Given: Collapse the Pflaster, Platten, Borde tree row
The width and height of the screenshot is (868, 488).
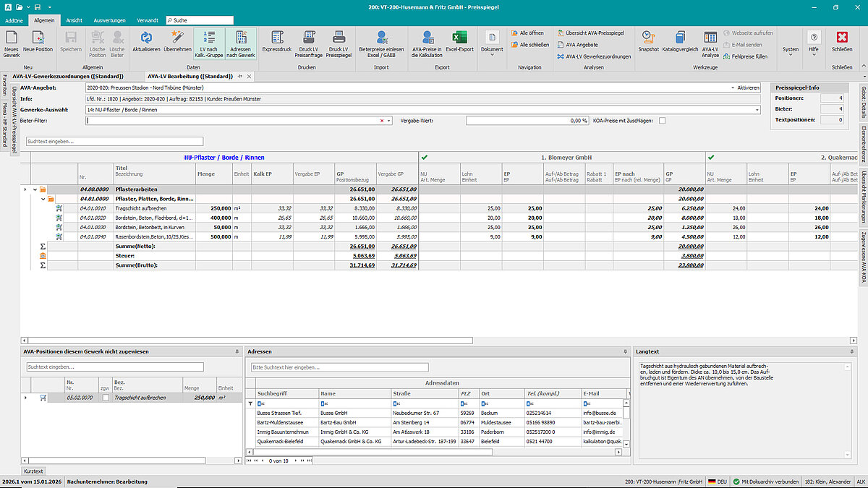Looking at the screenshot, I should point(43,199).
